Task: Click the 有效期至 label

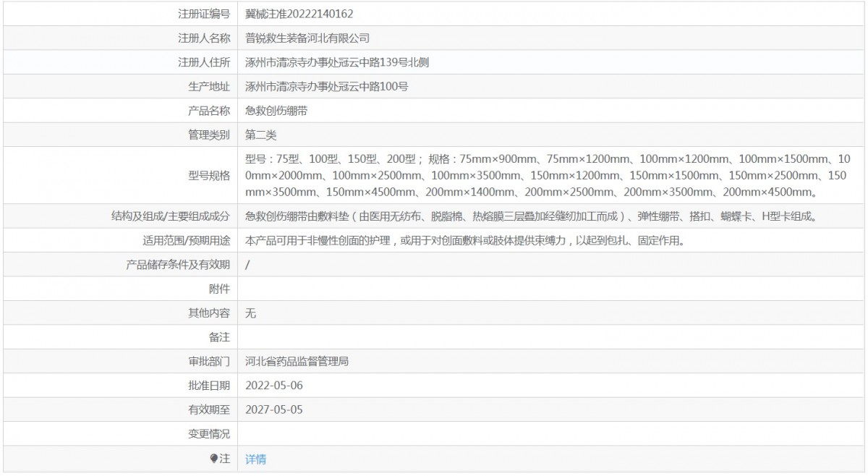Action: click(209, 409)
